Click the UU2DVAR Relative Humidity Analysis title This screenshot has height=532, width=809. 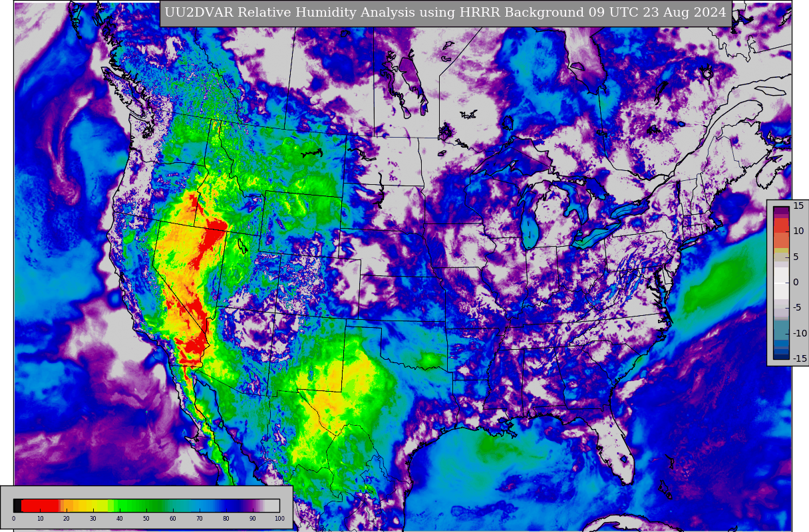445,13
